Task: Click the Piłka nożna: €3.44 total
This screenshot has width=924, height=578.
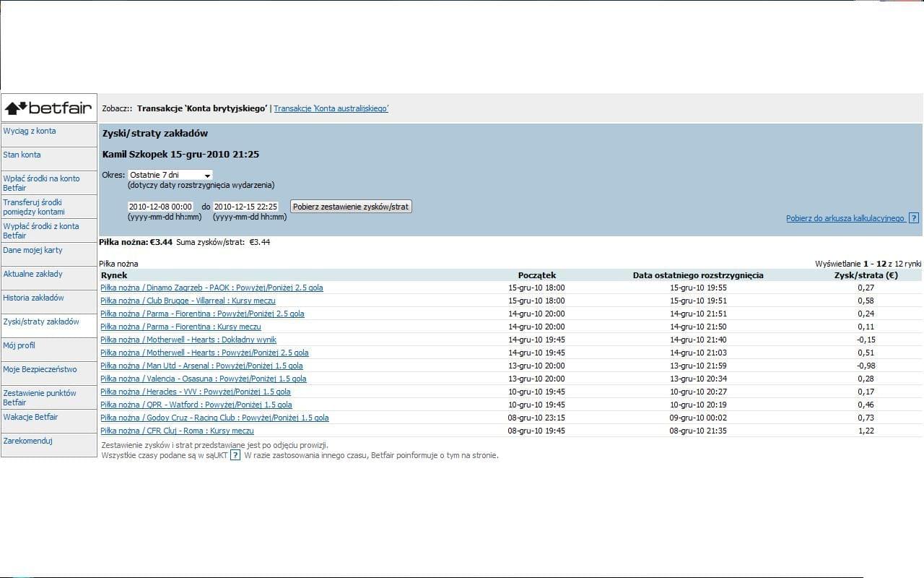Action: point(136,242)
